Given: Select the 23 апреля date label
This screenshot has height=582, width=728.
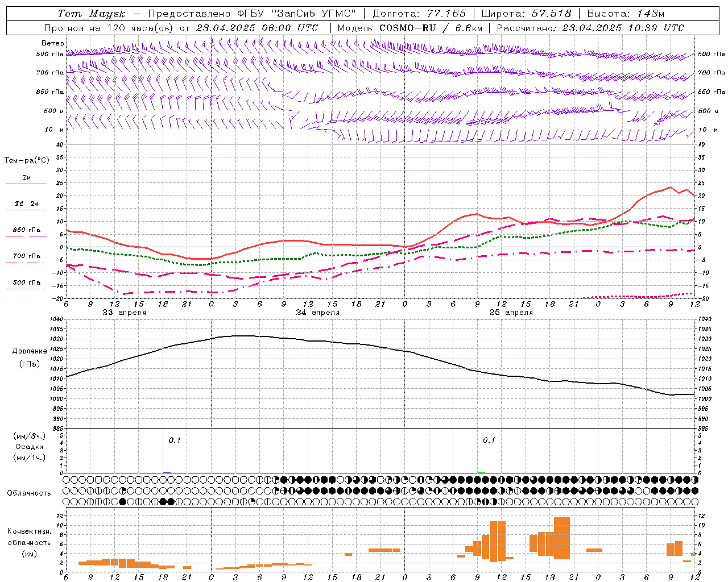Looking at the screenshot, I should pos(124,313).
